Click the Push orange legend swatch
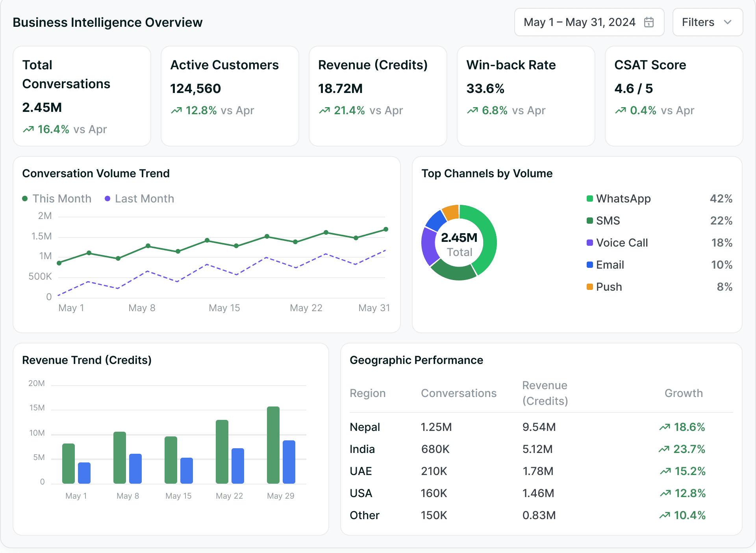The height and width of the screenshot is (553, 756). coord(590,287)
